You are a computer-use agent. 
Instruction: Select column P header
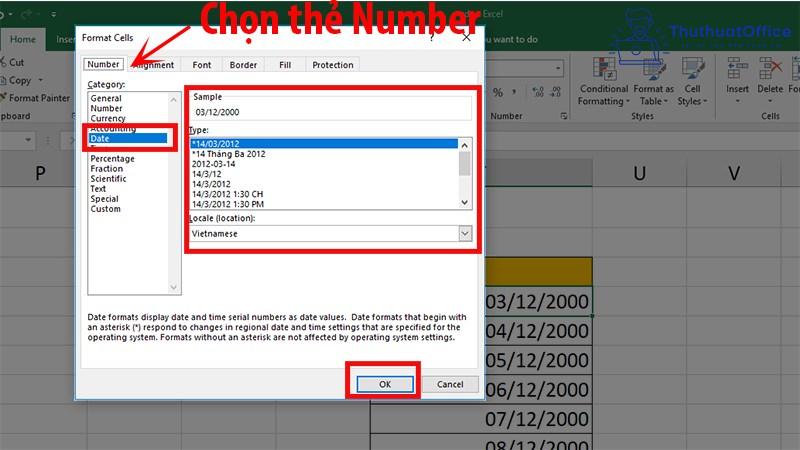coord(40,173)
